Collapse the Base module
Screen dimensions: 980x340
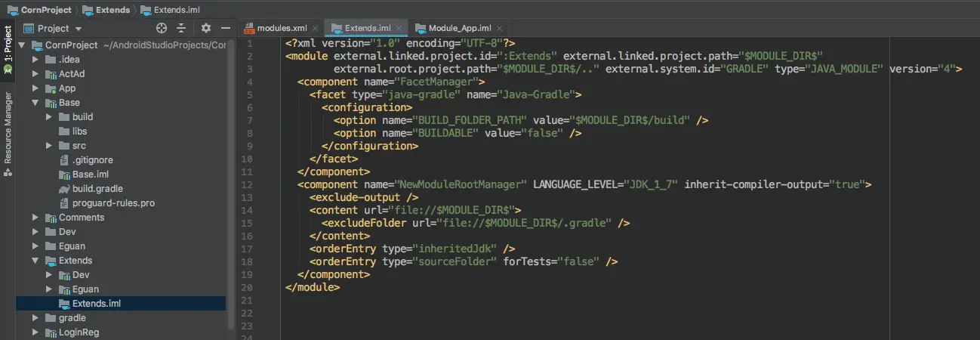[35, 103]
